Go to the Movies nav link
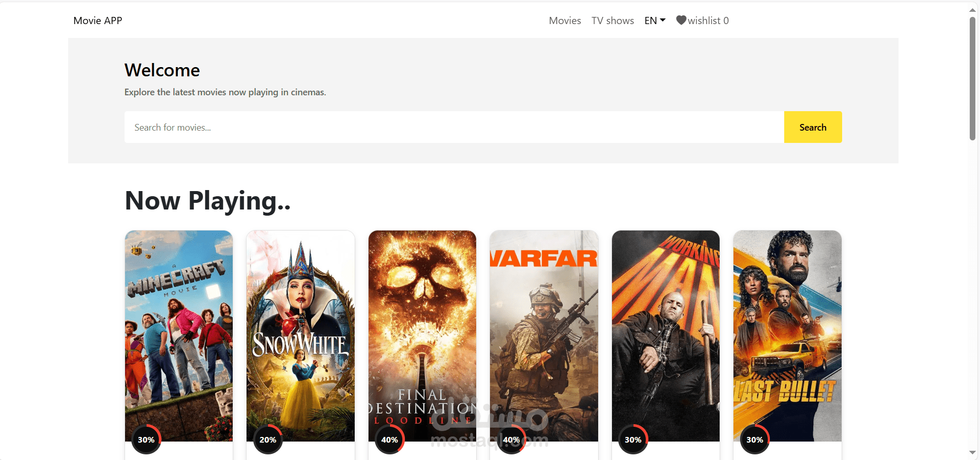The width and height of the screenshot is (980, 460). [x=565, y=20]
